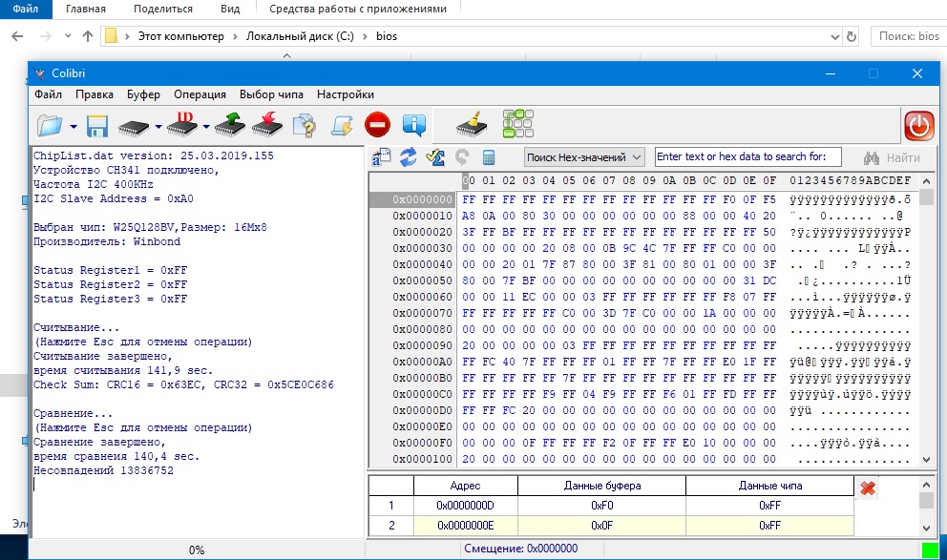Open the 'Выбор чипа' menu
This screenshot has width=947, height=560.
tap(271, 94)
